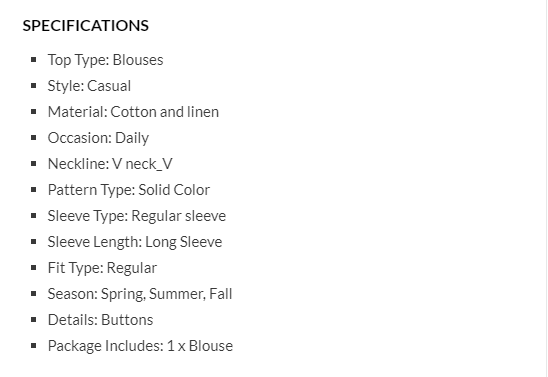548x377 pixels.
Task: Click Sleeve Type: Regular sleeve text
Action: 137,216
